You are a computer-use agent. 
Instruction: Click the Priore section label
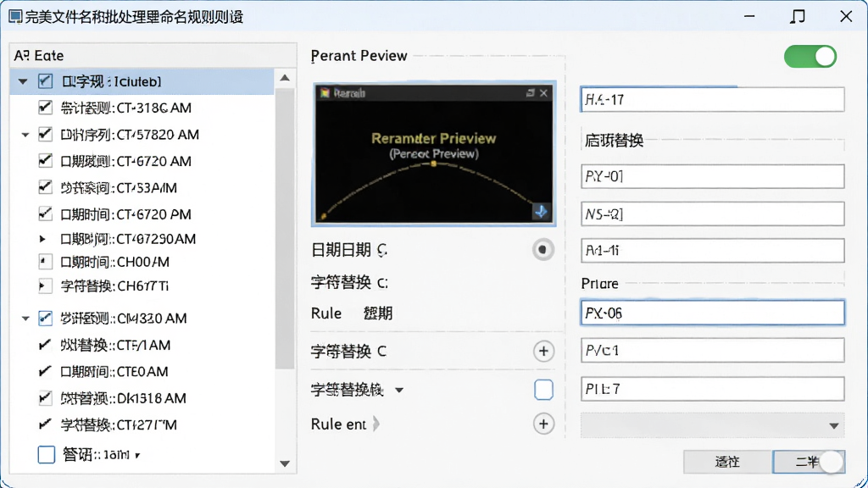tap(599, 283)
